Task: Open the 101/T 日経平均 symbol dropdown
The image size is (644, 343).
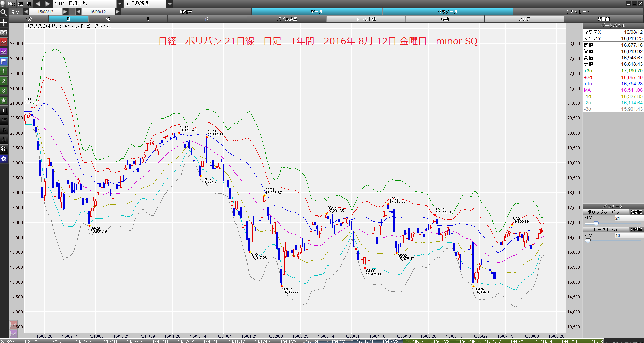Action: 120,4
